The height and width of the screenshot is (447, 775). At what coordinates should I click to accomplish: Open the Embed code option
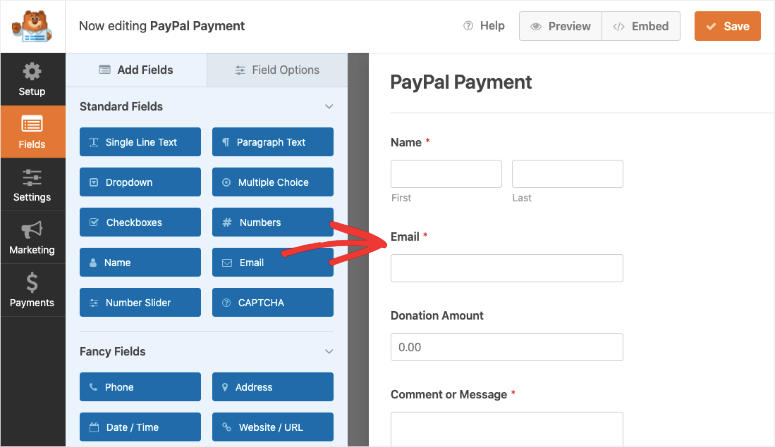click(x=641, y=26)
